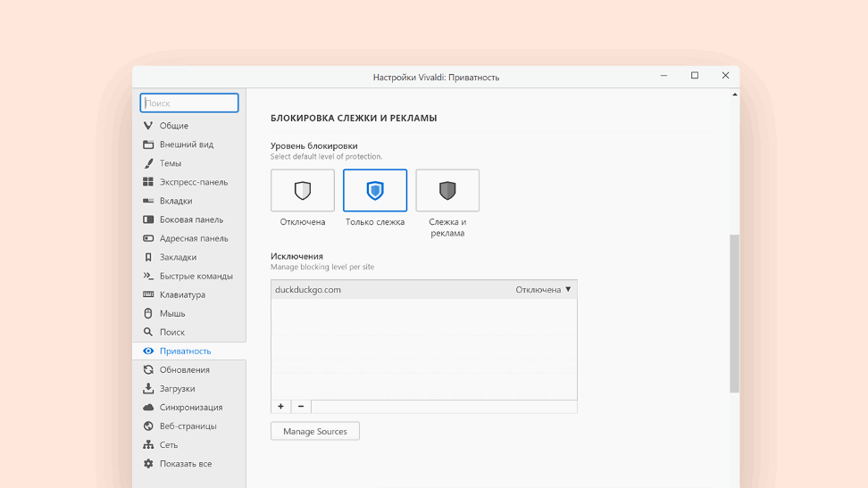Click the scroll up arrow
Viewport: 868px width, 488px height.
(x=735, y=95)
